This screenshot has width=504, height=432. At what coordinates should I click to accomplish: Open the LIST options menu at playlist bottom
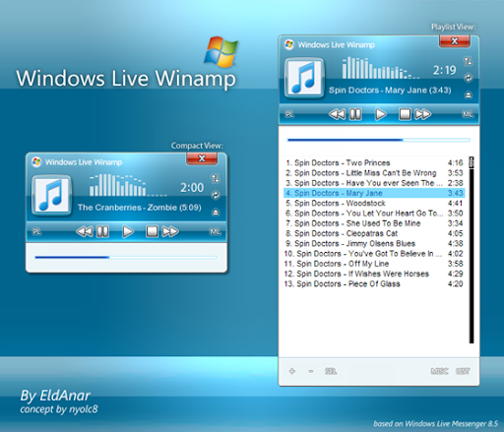[x=463, y=371]
